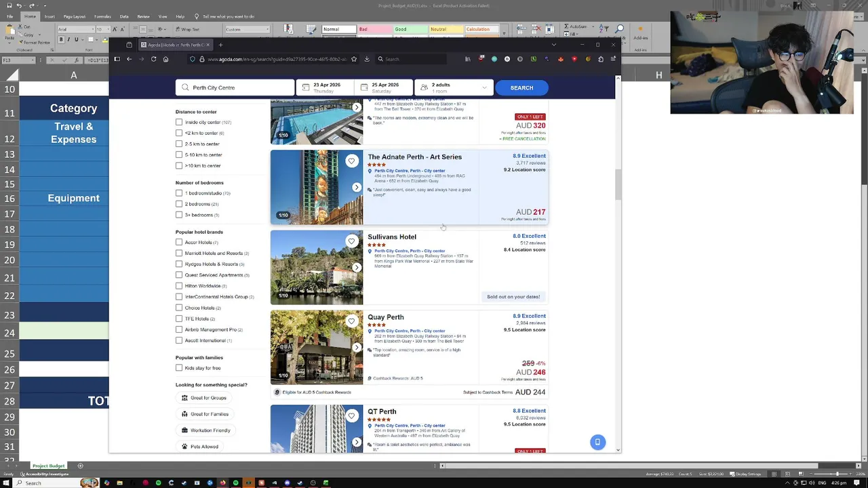Favorite The Adnate Perth hotel
Viewport: 868px width, 488px height.
click(x=351, y=161)
